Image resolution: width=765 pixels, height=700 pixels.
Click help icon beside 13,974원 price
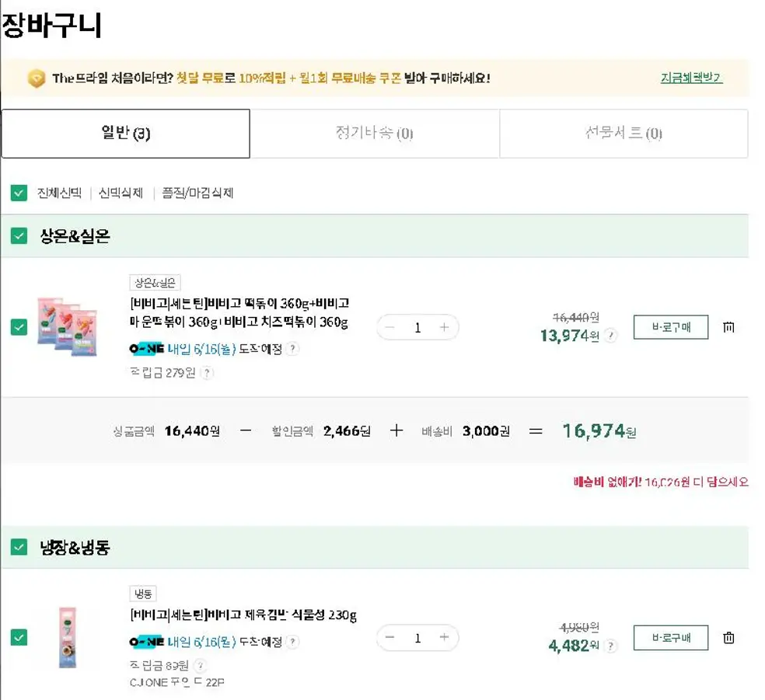point(612,336)
